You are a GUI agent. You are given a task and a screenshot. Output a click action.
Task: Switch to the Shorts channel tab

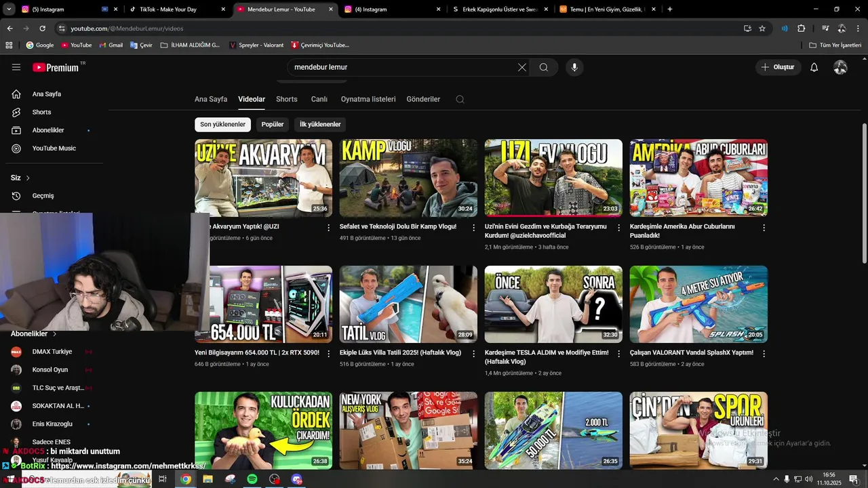(287, 99)
